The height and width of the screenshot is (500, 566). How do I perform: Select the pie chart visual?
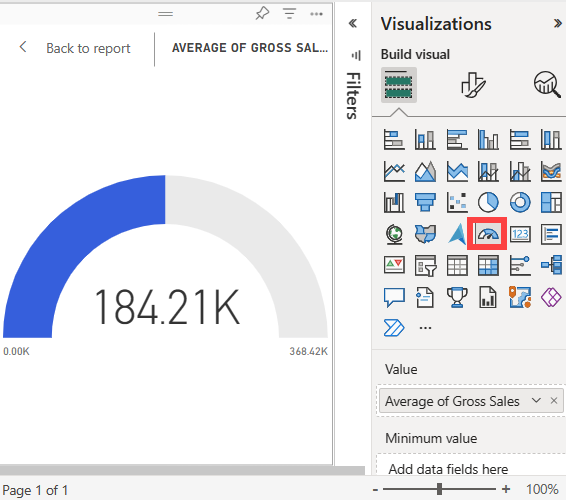[488, 202]
